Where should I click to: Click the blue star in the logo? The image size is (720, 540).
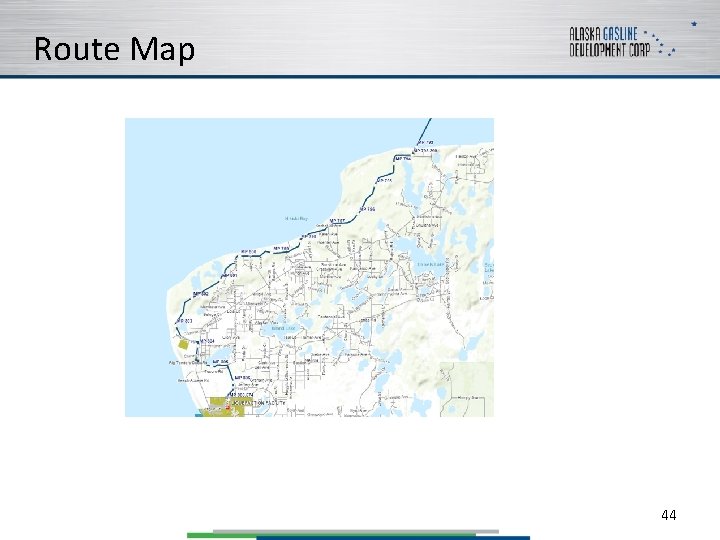[694, 23]
